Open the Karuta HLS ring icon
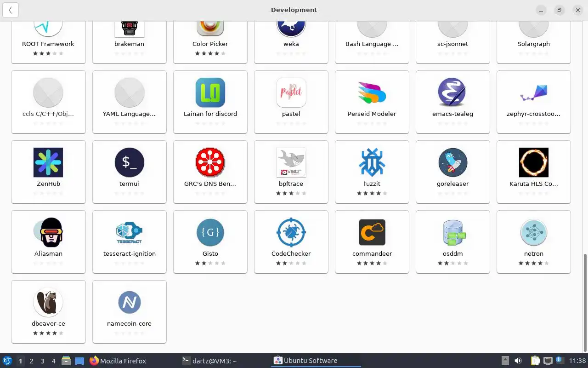588x368 pixels. (x=534, y=162)
